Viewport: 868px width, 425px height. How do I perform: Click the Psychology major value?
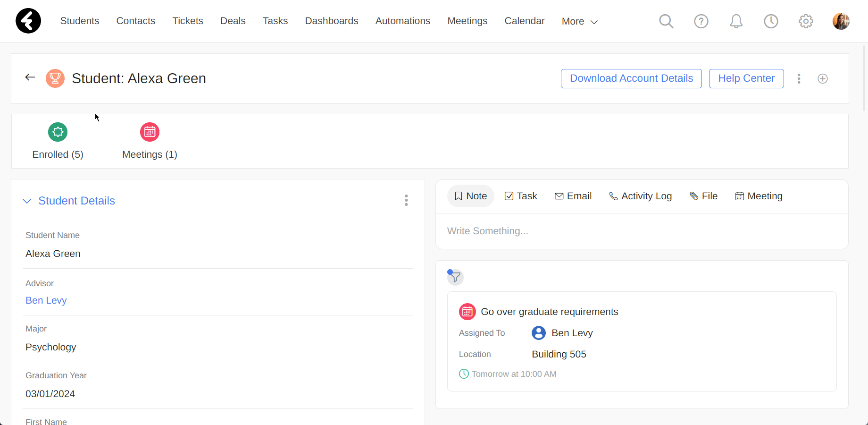point(51,347)
